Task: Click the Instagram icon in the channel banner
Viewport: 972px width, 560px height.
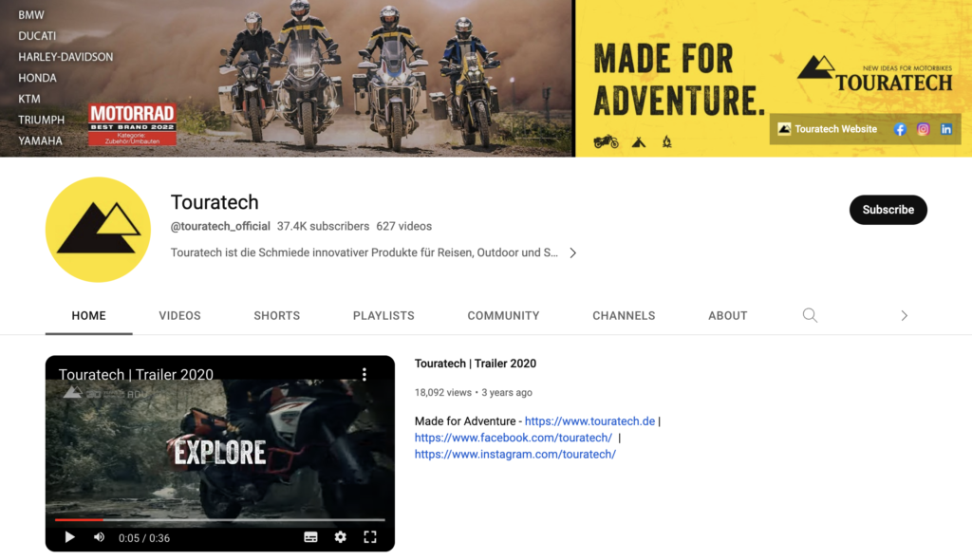Action: [923, 129]
